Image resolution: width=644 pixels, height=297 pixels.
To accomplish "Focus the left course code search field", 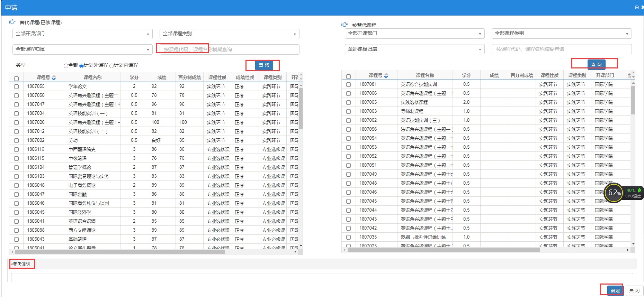I will click(x=229, y=49).
